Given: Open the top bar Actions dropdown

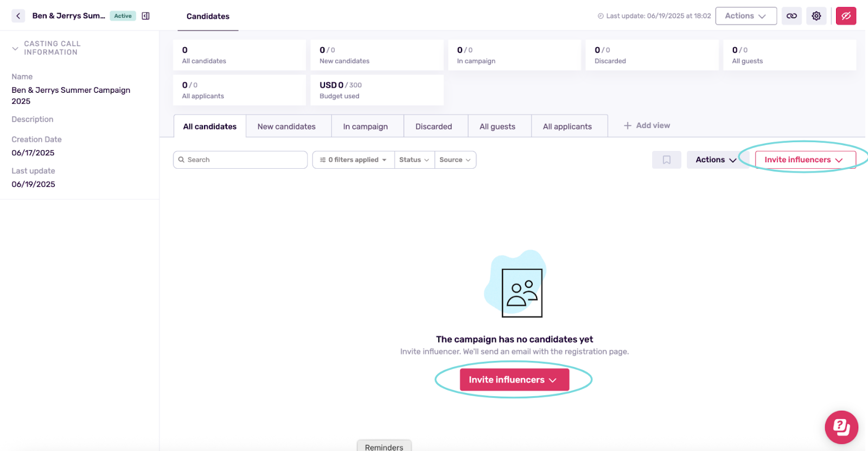Looking at the screenshot, I should click(x=746, y=16).
